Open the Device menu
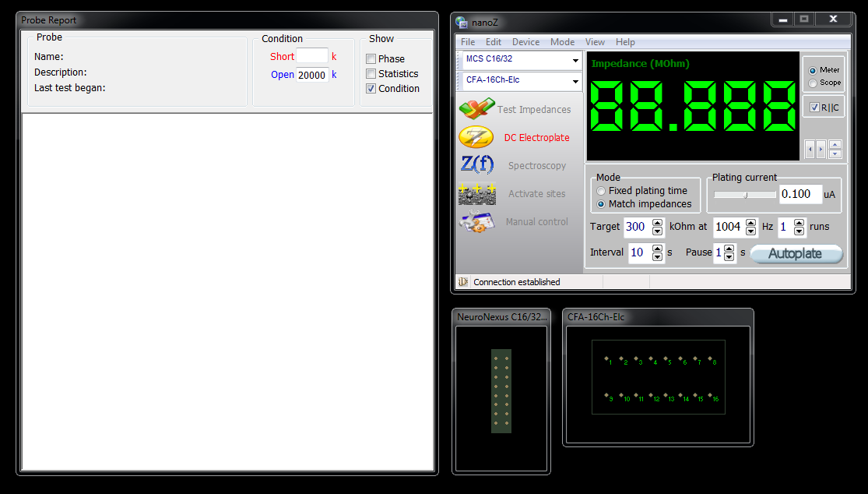The width and height of the screenshot is (868, 494). [525, 42]
